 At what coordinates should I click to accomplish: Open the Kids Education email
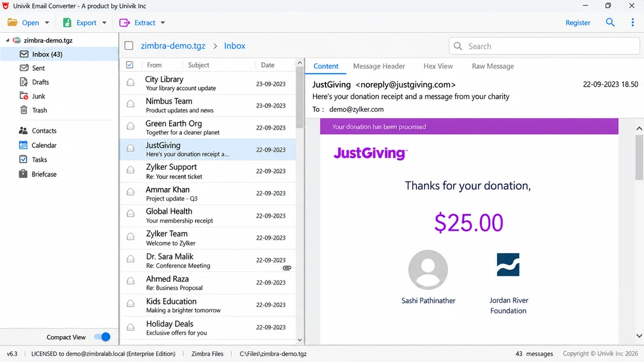(208, 305)
